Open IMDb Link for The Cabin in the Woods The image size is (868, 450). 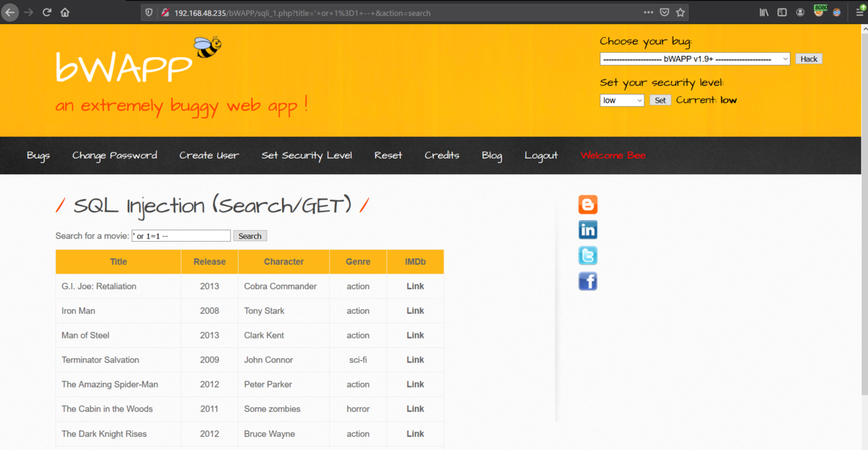click(x=415, y=409)
